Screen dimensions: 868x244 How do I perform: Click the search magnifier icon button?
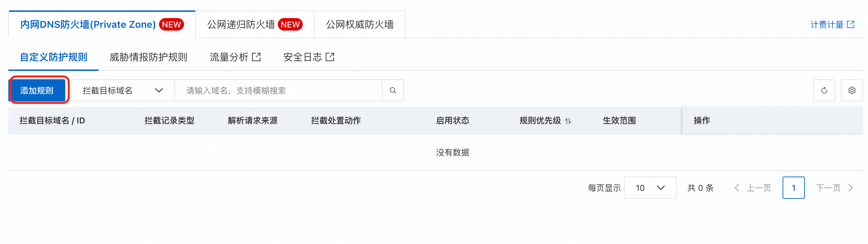point(393,90)
